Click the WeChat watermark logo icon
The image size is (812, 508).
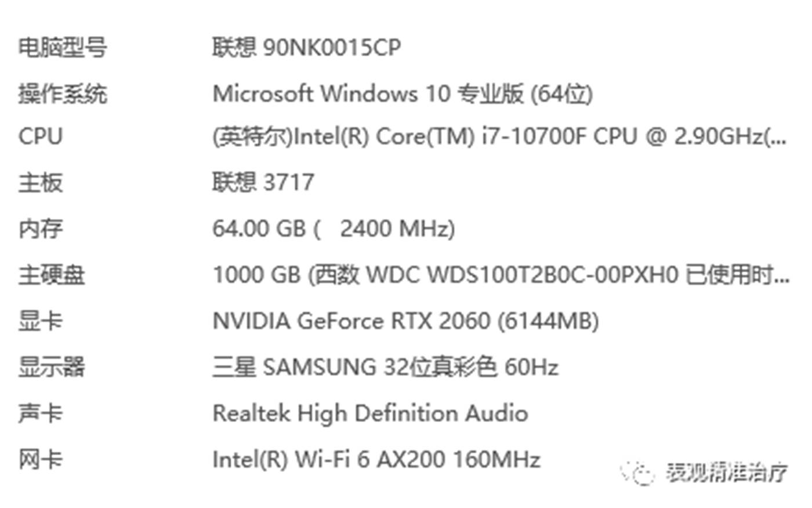coord(638,473)
